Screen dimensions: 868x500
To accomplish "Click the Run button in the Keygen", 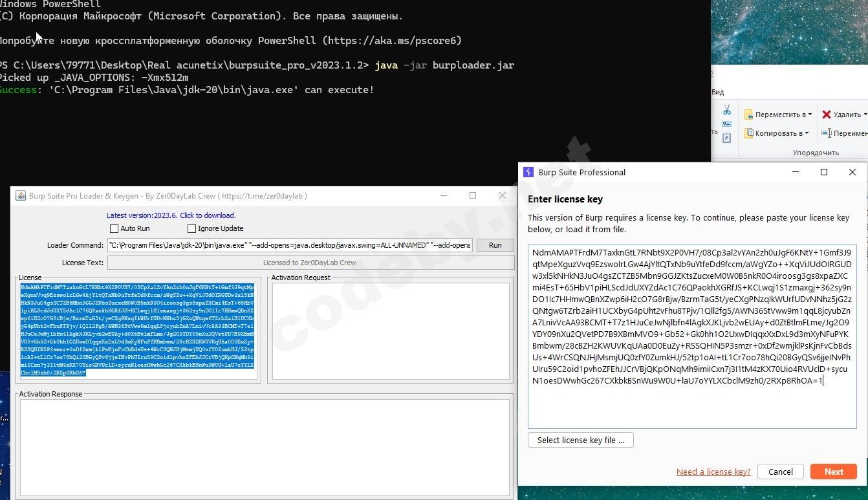I will (x=495, y=245).
